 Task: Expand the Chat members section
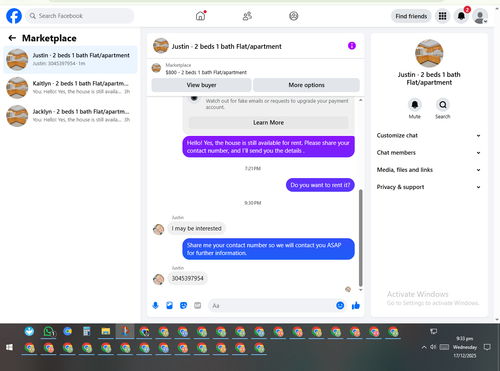[429, 153]
